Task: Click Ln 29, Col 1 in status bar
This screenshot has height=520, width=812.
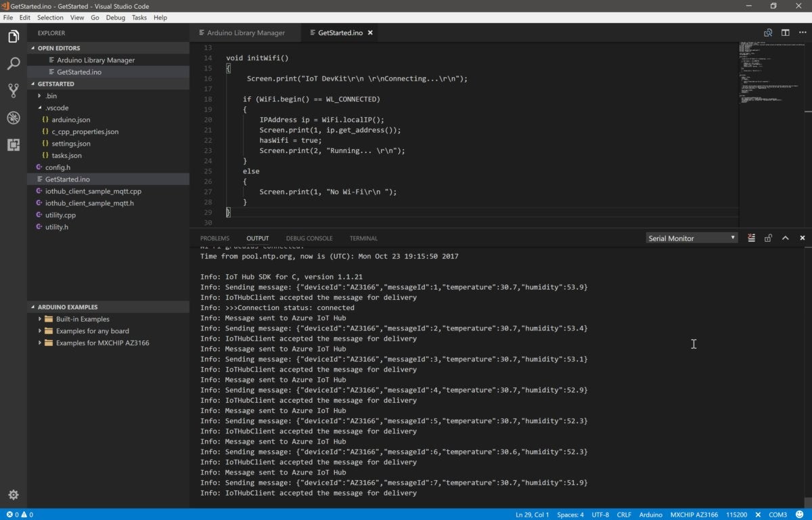Action: [532, 515]
